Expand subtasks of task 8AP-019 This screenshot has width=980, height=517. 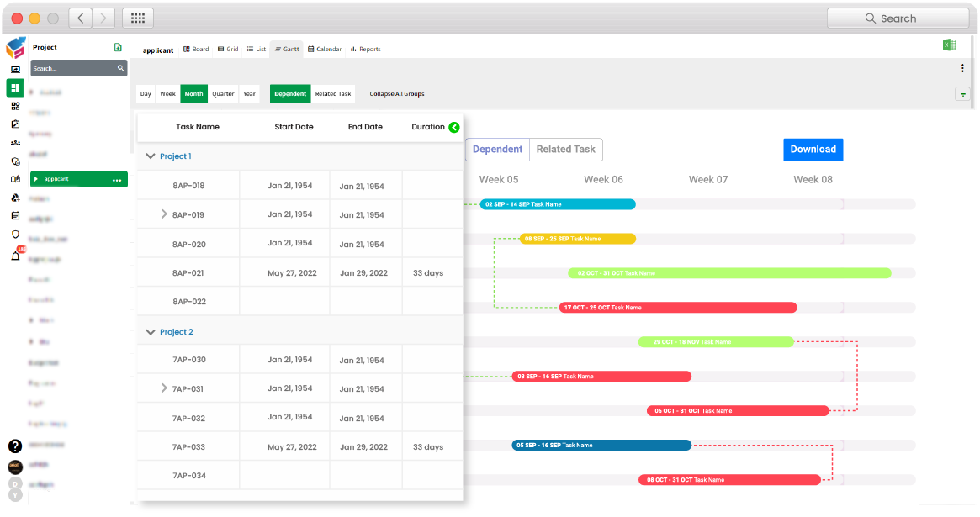click(x=165, y=214)
